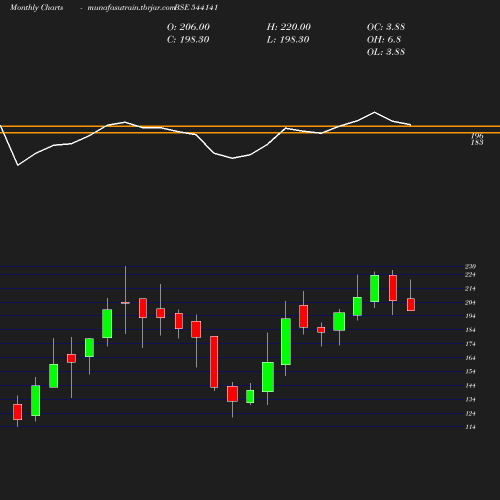Click the 184 price axis label
The image size is (500, 500).
(x=470, y=330)
